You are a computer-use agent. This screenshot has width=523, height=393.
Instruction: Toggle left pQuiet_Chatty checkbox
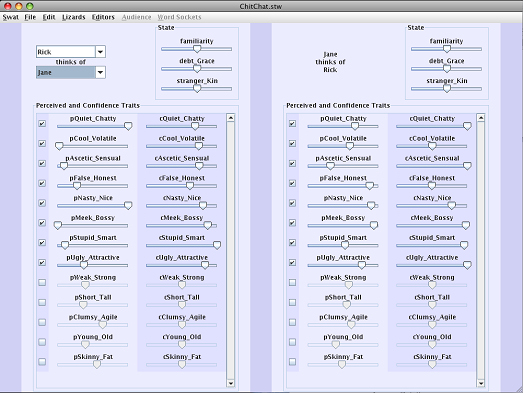[x=42, y=123]
